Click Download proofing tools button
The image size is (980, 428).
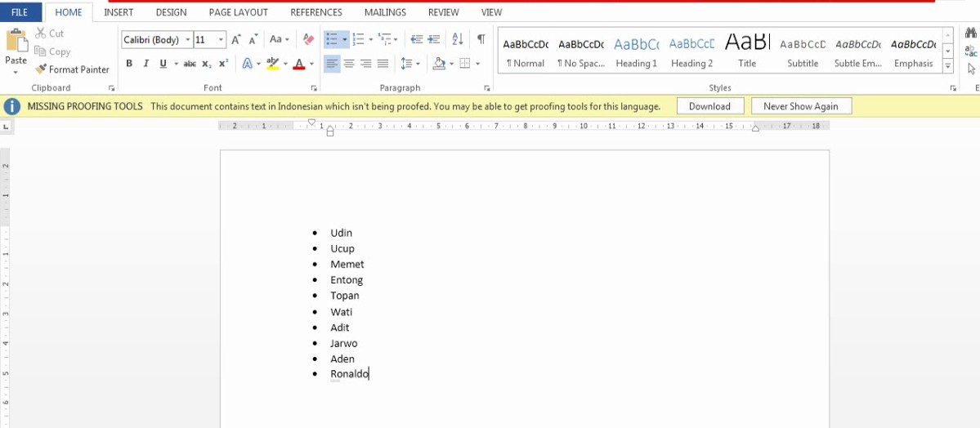(709, 106)
